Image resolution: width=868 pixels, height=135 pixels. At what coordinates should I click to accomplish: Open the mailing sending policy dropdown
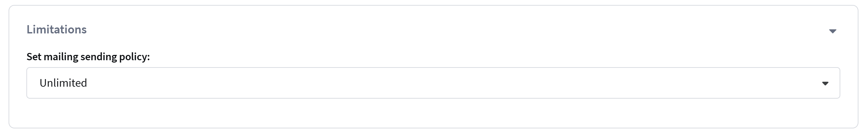pos(433,83)
